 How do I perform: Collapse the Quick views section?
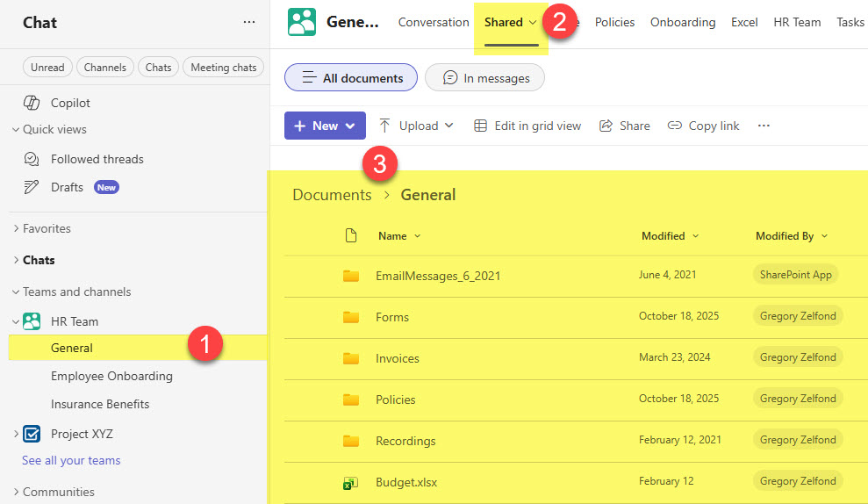[x=16, y=129]
